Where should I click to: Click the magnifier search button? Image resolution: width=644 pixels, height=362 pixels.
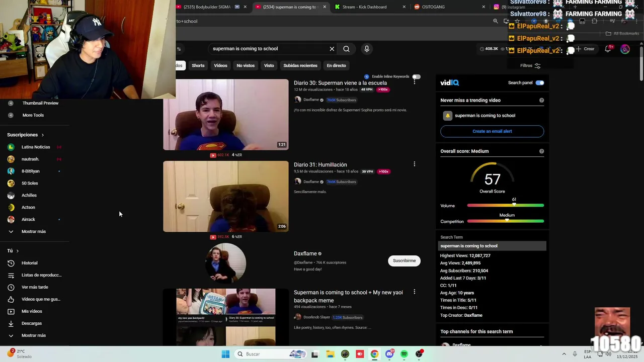[346, 49]
